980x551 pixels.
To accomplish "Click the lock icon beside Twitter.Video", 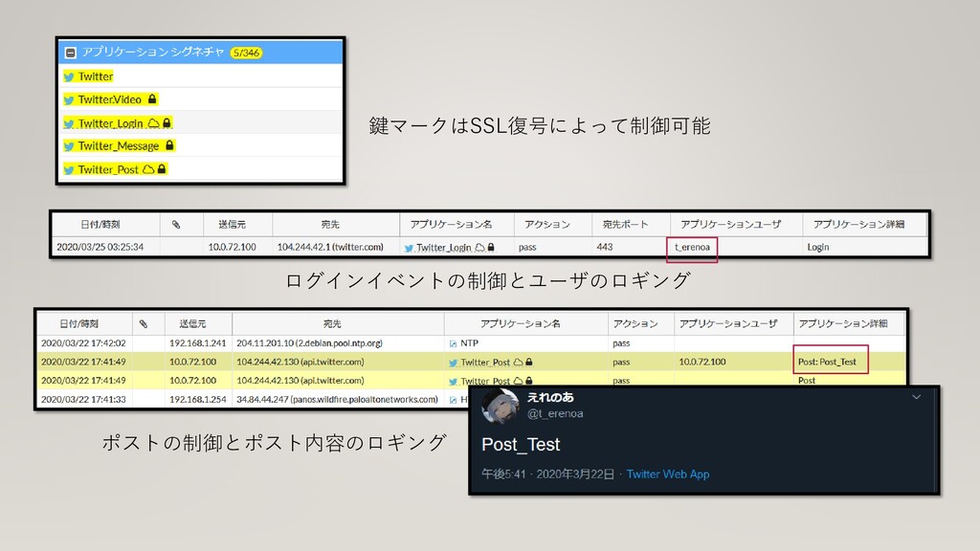I will coord(152,99).
